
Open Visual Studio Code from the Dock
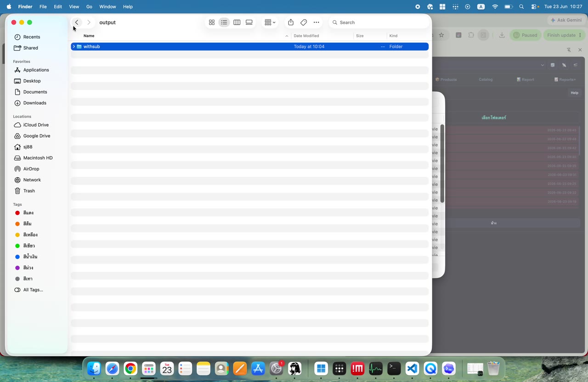pos(412,369)
